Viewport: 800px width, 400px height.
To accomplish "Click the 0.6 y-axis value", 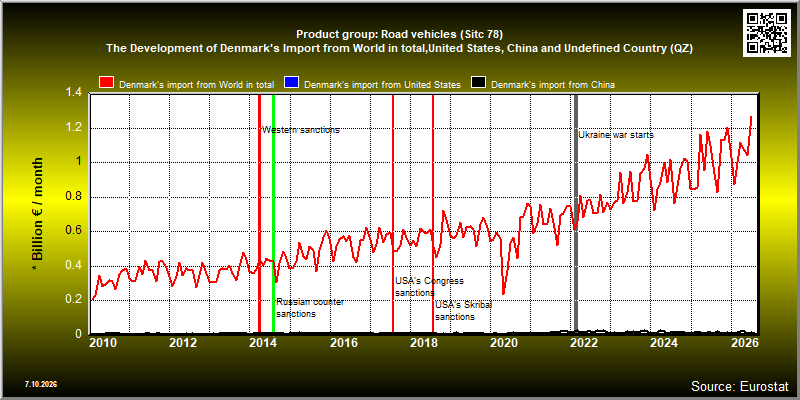I will coord(74,231).
